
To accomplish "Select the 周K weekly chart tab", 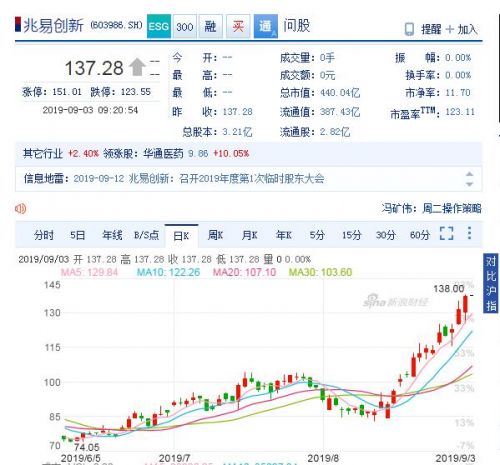I will pos(215,235).
